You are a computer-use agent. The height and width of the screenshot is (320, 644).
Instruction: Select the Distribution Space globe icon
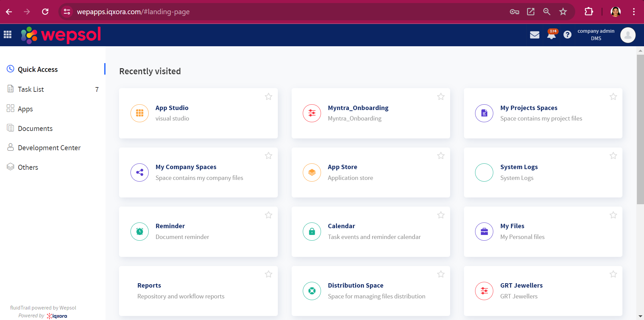click(x=312, y=291)
